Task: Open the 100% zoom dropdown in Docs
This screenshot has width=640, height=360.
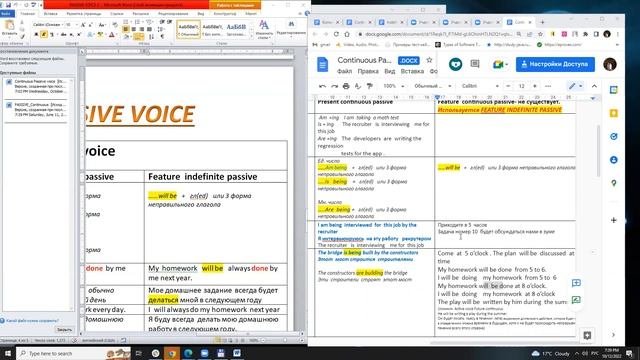Action: point(394,86)
